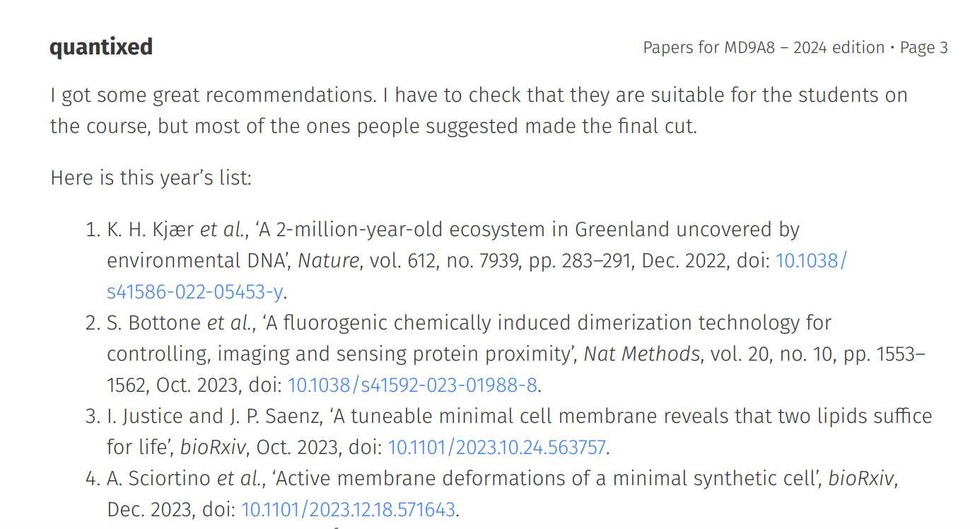Click the author name 'K. H. Kjær'
The width and height of the screenshot is (980, 529).
click(x=151, y=229)
